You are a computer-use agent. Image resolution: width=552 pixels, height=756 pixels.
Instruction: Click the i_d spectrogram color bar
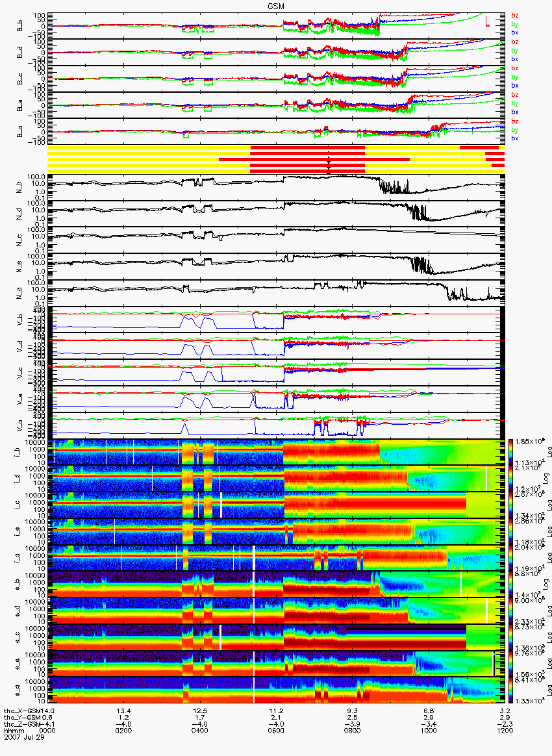[512, 479]
